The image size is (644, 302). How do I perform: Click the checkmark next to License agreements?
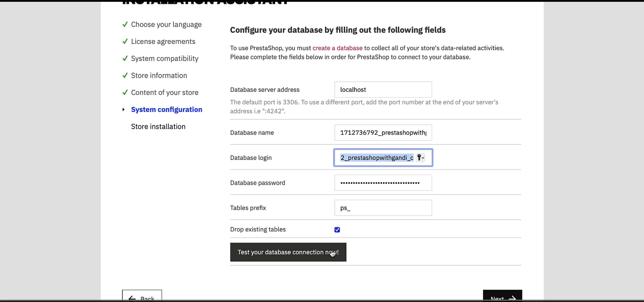125,41
